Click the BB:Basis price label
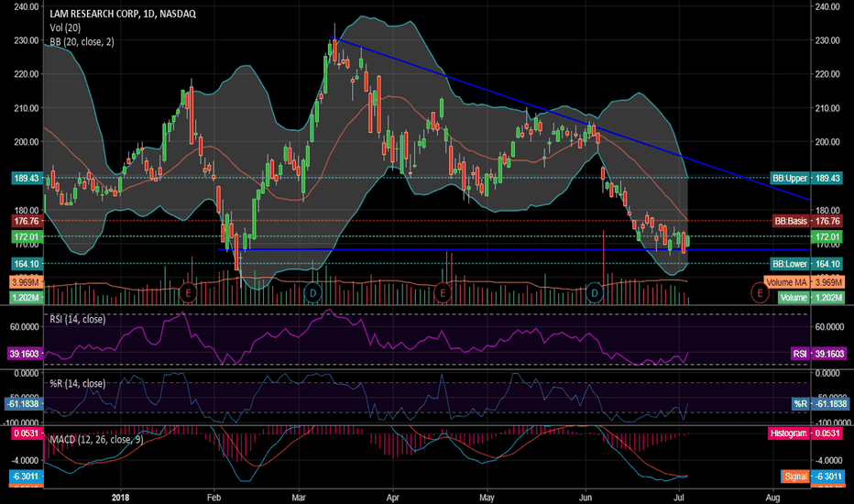Viewport: 854px width, 504px height. click(791, 221)
